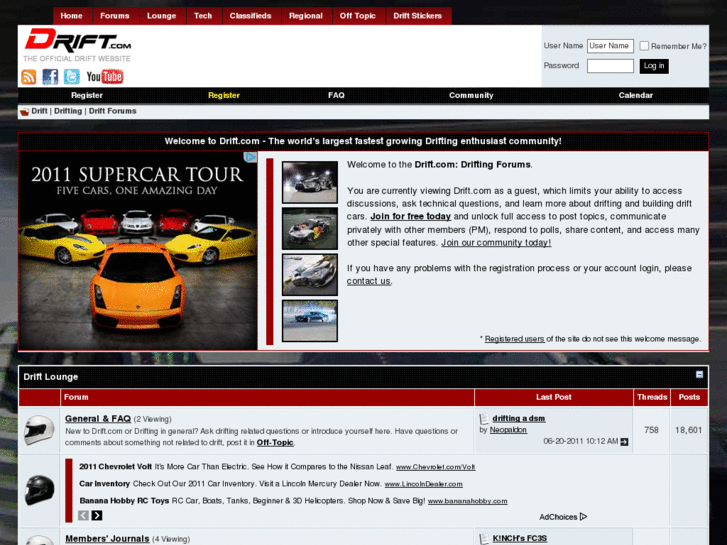
Task: Open the YouTube logo link
Action: [x=105, y=77]
